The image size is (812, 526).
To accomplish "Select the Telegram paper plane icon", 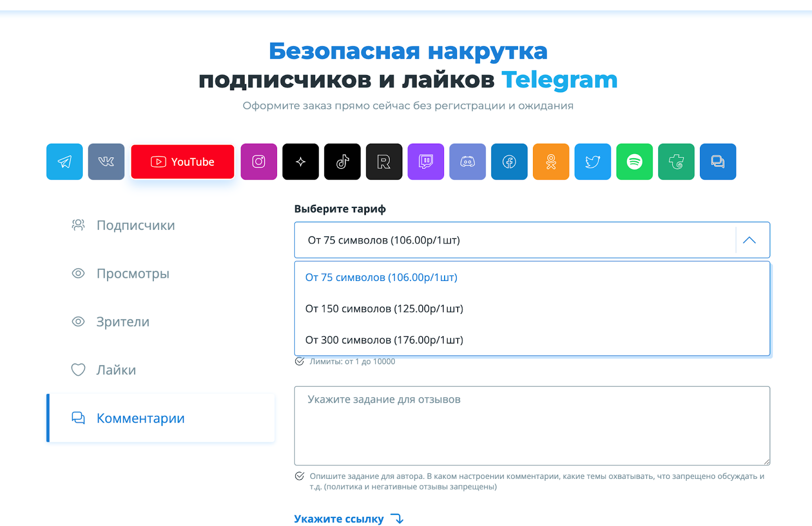I will pyautogui.click(x=64, y=162).
